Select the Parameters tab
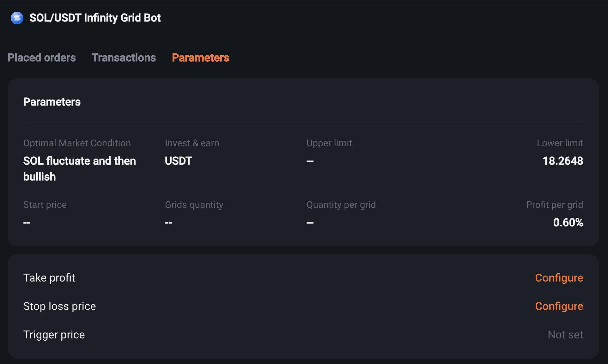Viewport: 608px width, 364px height. coord(201,58)
